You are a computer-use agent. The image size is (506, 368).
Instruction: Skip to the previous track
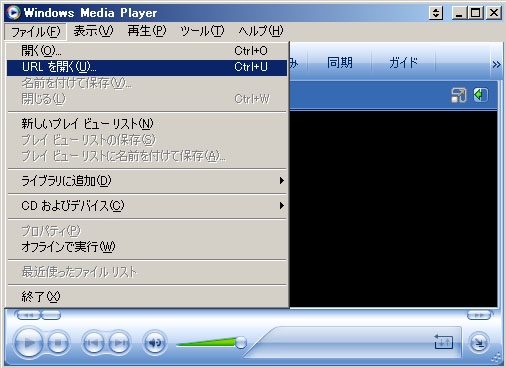coord(93,342)
